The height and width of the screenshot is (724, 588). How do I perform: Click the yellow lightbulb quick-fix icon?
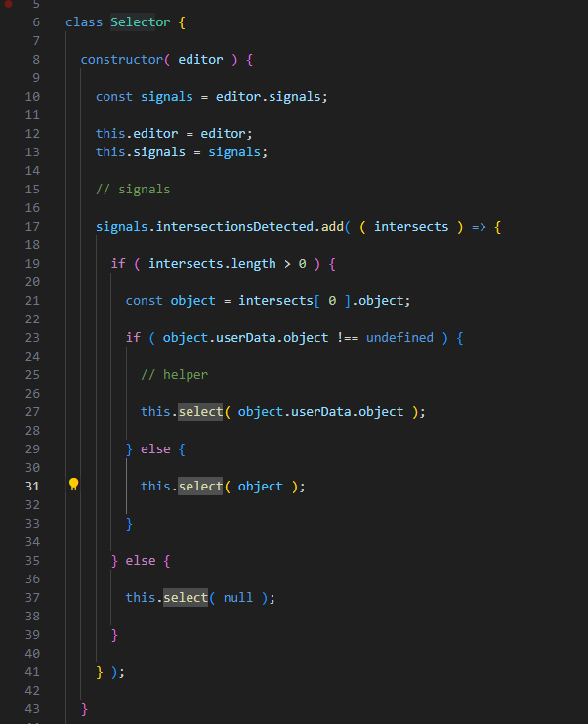coord(74,485)
